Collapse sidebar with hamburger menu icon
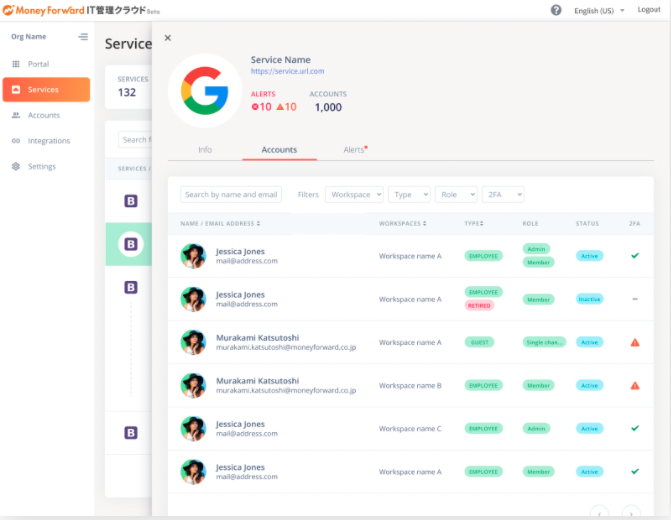 [x=83, y=37]
